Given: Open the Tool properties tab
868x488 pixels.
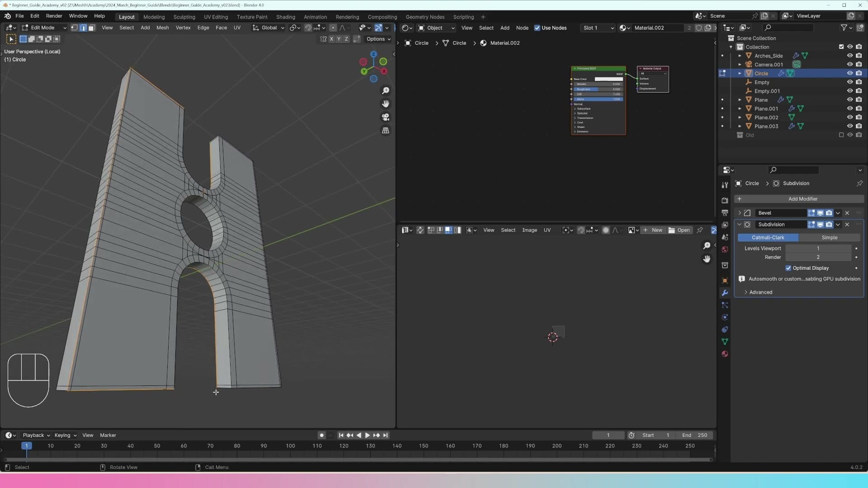Looking at the screenshot, I should point(725,185).
